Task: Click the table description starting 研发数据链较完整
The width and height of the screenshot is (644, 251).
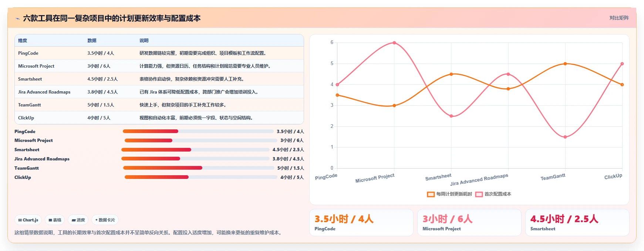Action: pyautogui.click(x=203, y=53)
